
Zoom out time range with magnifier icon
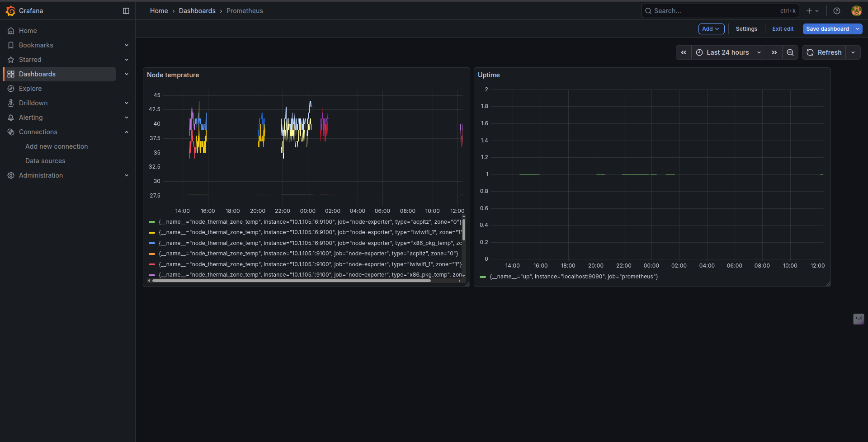[790, 52]
